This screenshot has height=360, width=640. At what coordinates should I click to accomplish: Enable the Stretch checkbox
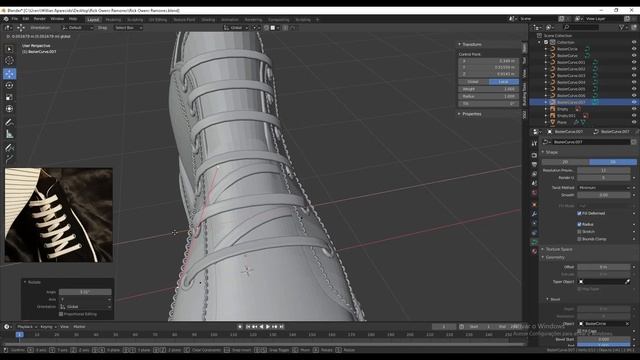(579, 232)
